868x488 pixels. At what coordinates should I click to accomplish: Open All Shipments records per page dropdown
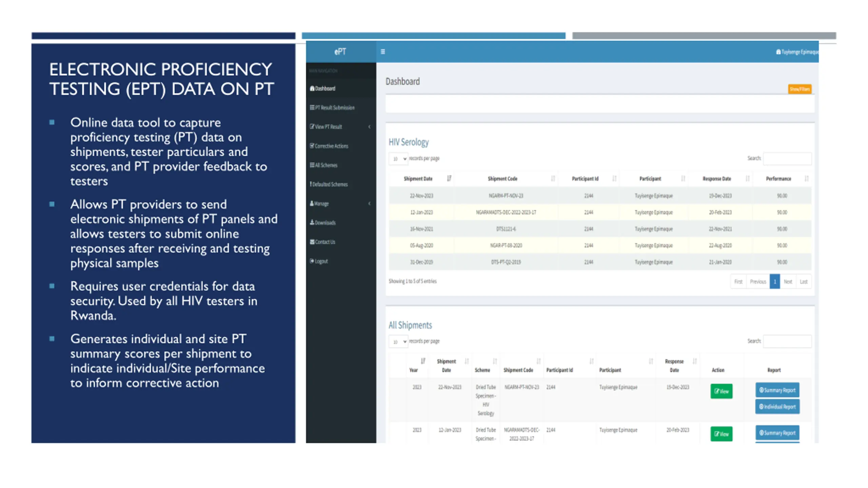[398, 342]
